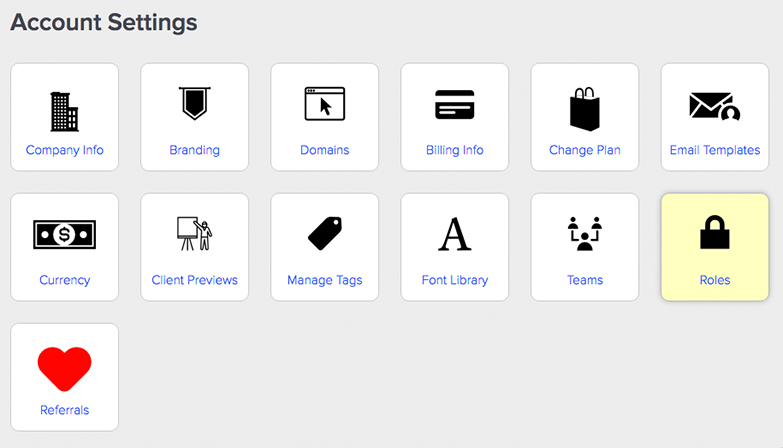Click the Email Templates text link
This screenshot has width=783, height=448.
point(715,150)
